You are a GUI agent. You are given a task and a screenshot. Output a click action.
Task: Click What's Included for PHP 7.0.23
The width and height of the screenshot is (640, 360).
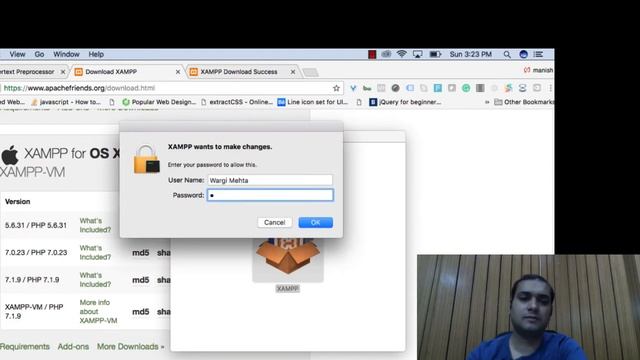(95, 253)
